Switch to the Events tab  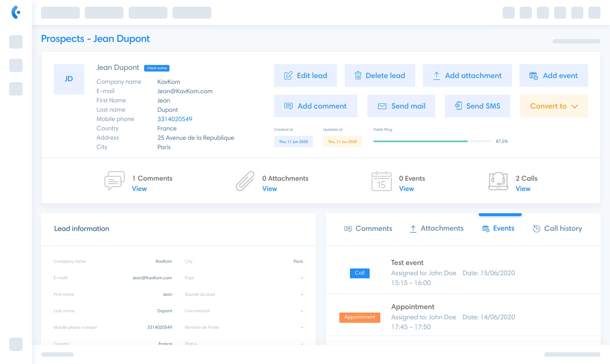(x=499, y=228)
